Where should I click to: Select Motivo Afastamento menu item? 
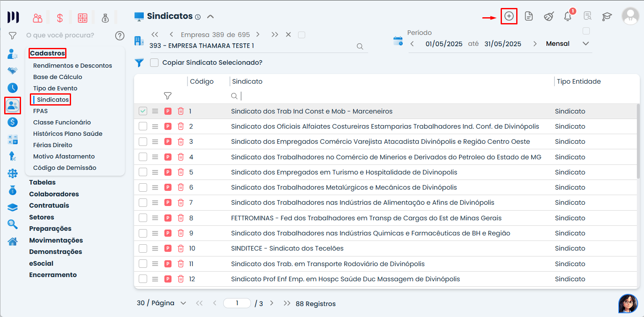[x=64, y=156]
